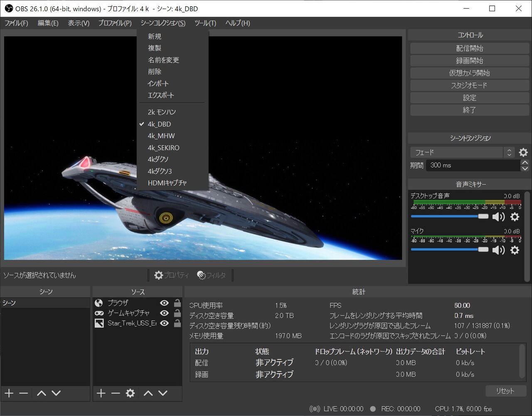Mute the デスクトップ音声 speaker icon

[x=498, y=217]
